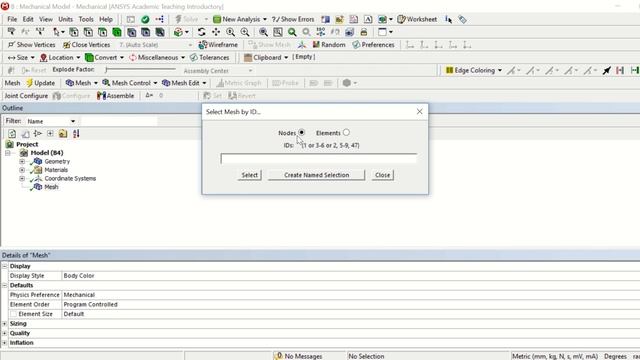Click the Explode Factor slider
Viewport: 640px width, 360px height.
[x=140, y=70]
